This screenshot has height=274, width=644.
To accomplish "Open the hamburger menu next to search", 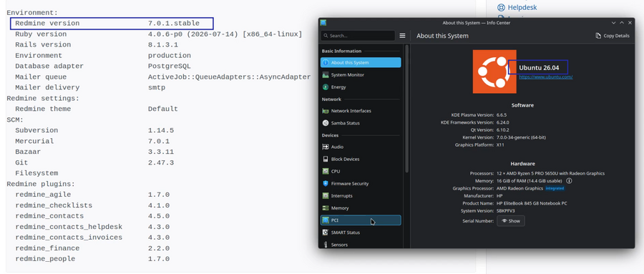I will [402, 36].
